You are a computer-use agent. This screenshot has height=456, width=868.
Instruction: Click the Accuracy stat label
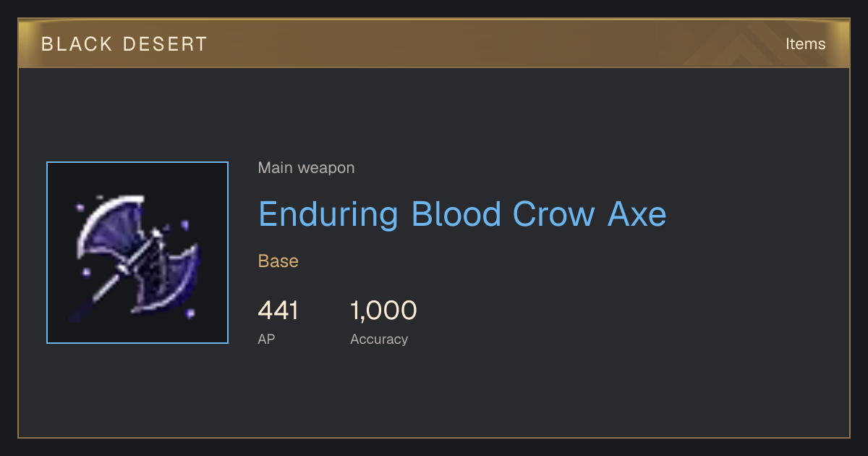pos(379,339)
